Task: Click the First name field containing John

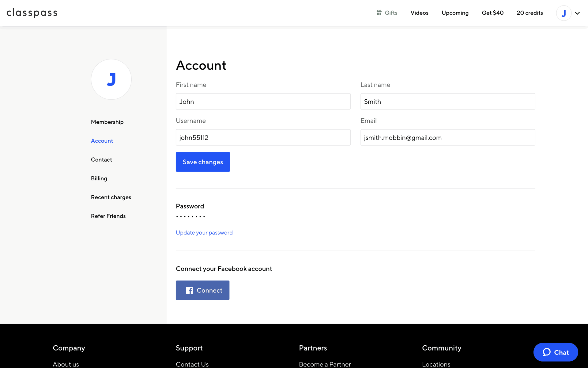Action: (x=263, y=102)
